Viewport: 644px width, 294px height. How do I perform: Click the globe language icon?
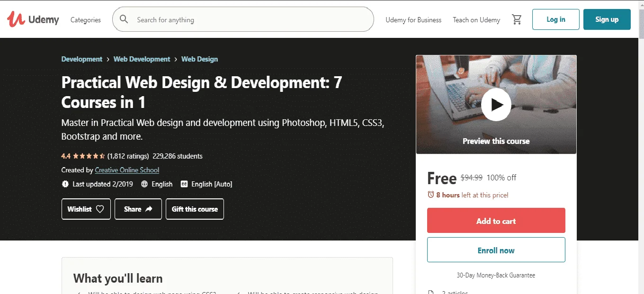(x=144, y=184)
